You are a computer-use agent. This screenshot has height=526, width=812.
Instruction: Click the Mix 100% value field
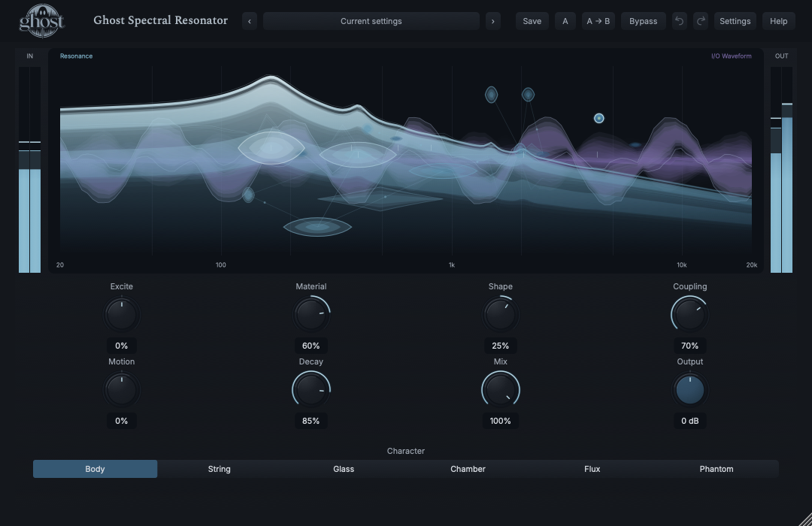pyautogui.click(x=500, y=420)
